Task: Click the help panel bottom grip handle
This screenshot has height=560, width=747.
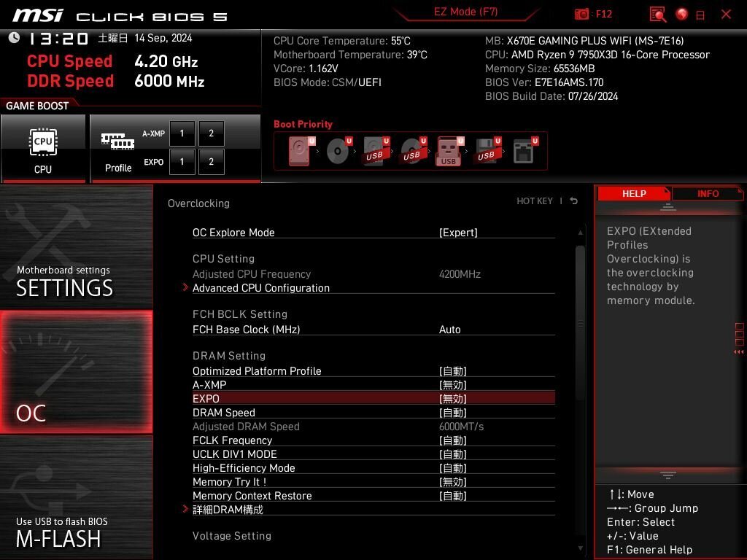Action: coord(668,475)
